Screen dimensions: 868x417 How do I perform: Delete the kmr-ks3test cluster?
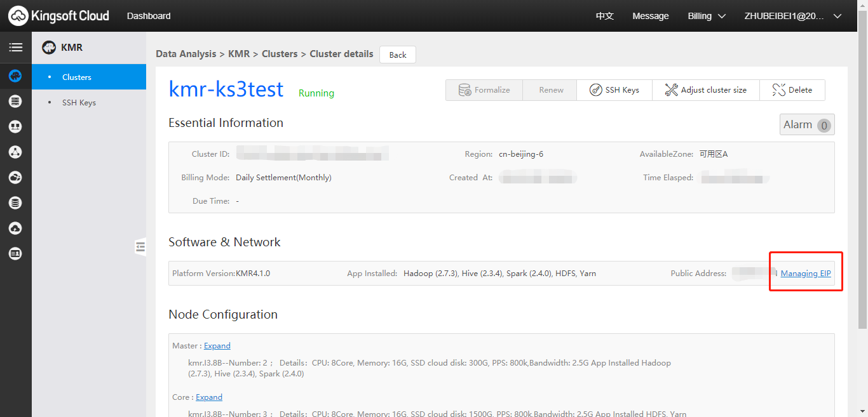792,90
